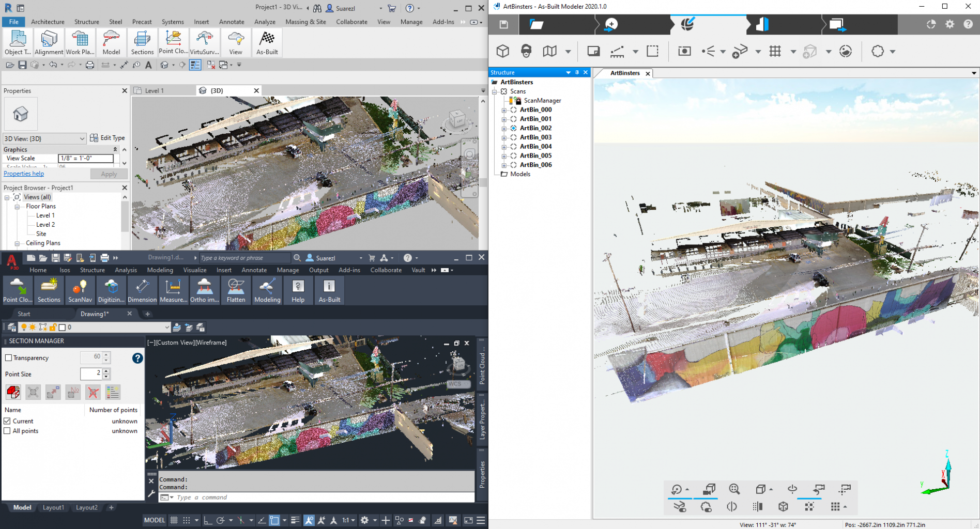Toggle ortho mode in AutoCAD status bar
This screenshot has height=529, width=980.
pyautogui.click(x=208, y=520)
